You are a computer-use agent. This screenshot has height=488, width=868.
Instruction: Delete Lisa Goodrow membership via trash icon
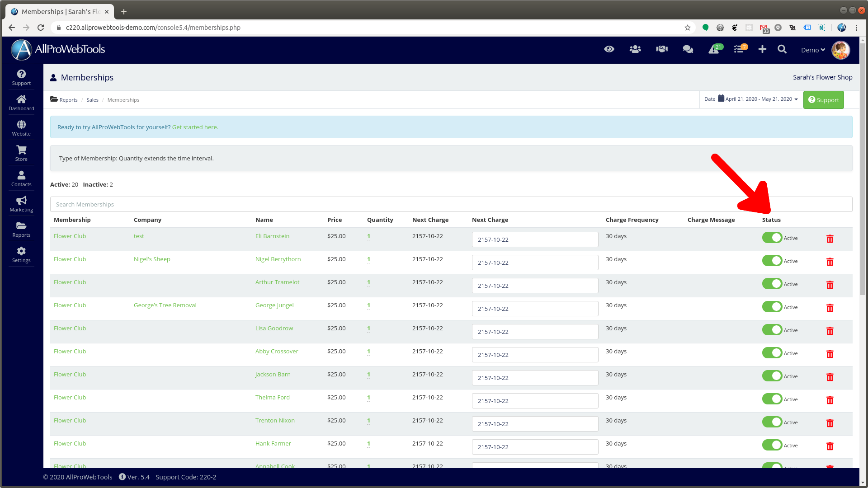click(830, 331)
